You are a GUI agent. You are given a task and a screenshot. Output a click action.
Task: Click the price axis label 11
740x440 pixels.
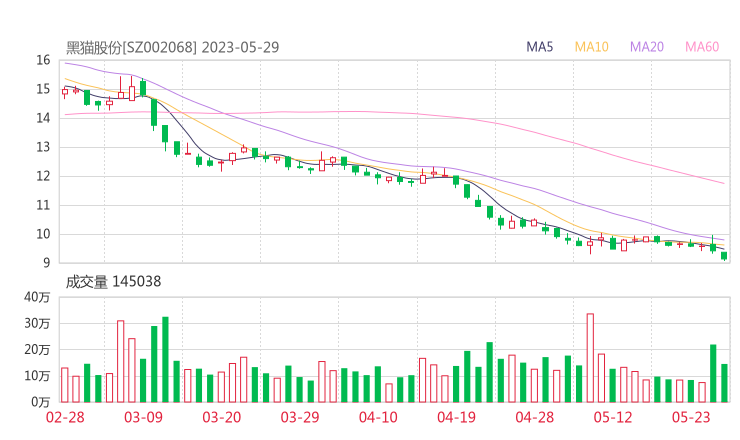(x=43, y=205)
